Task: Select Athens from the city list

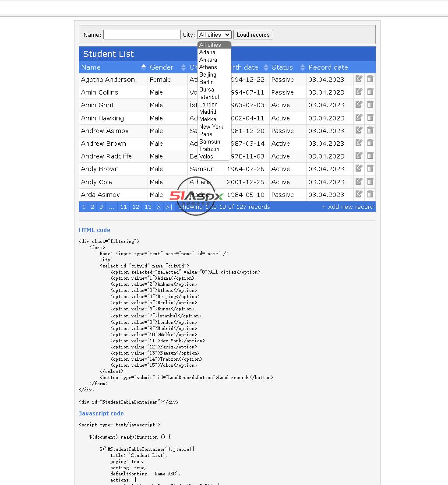Action: tap(214, 67)
